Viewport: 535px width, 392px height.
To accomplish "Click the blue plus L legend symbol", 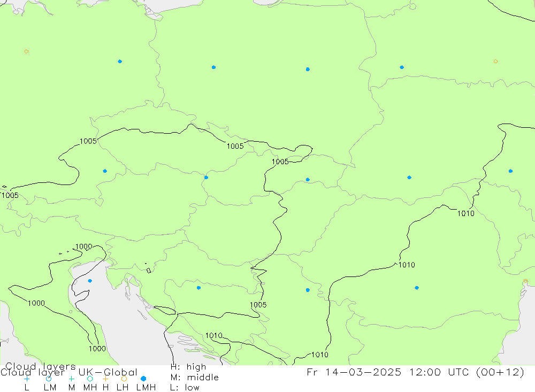I will click(27, 379).
